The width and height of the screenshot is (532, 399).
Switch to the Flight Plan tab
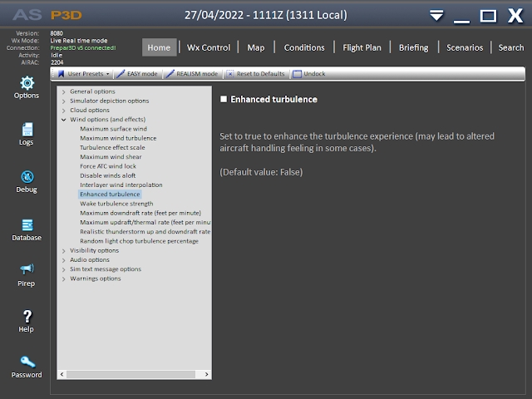361,47
